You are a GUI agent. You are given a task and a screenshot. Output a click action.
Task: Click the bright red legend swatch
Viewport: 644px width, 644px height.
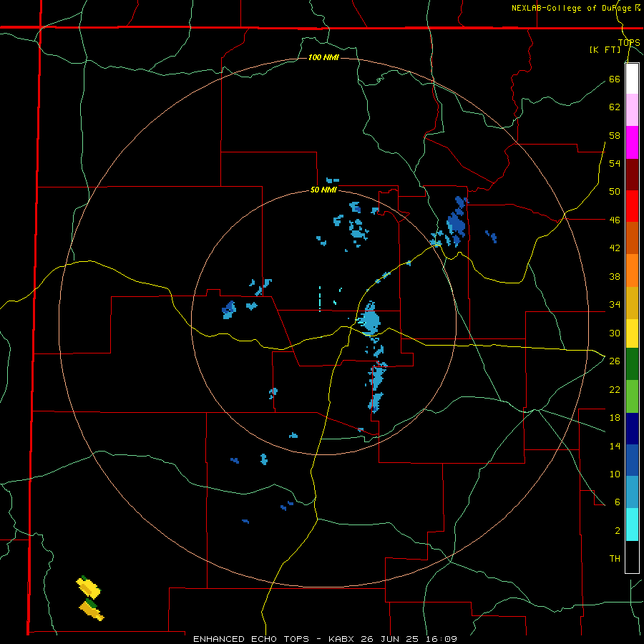[632, 207]
